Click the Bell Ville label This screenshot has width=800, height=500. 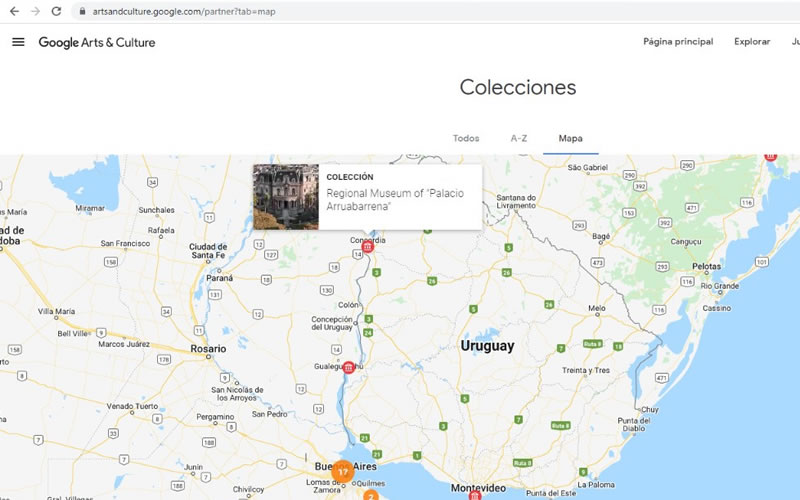tap(73, 333)
